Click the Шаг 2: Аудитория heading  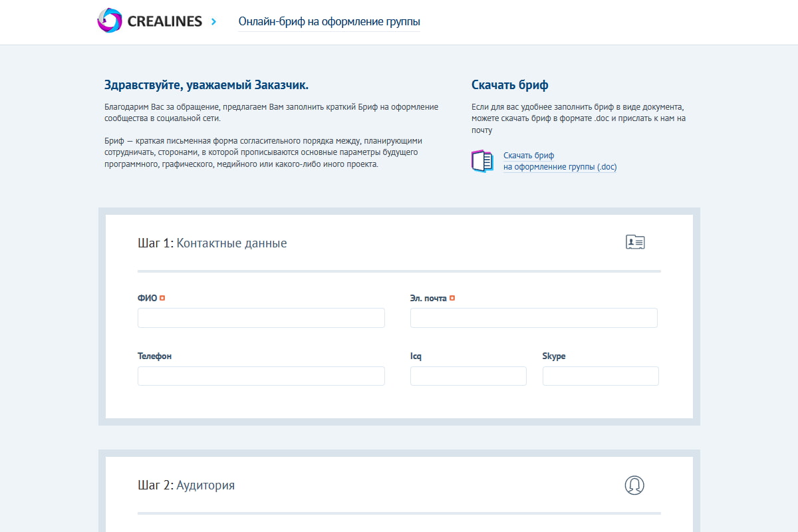pos(186,485)
